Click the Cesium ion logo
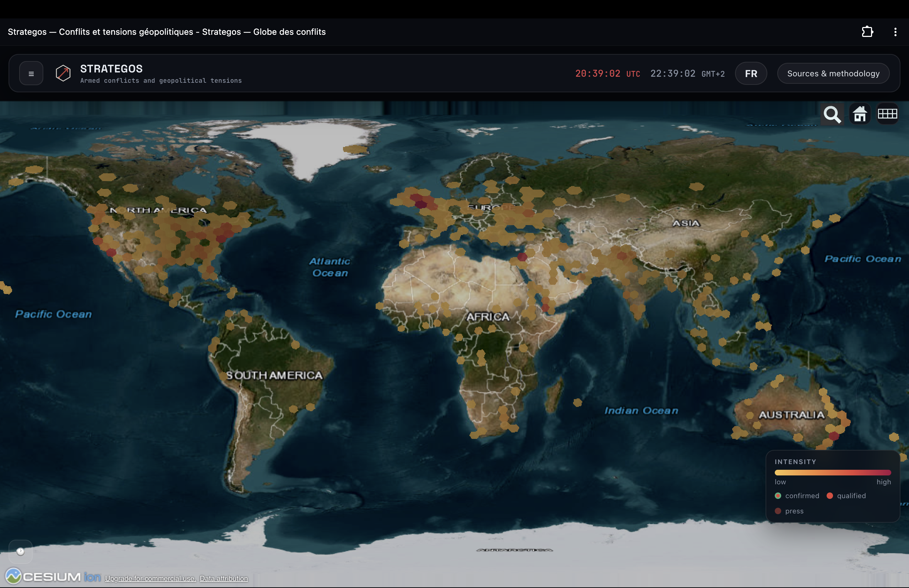909x588 pixels. 53,577
